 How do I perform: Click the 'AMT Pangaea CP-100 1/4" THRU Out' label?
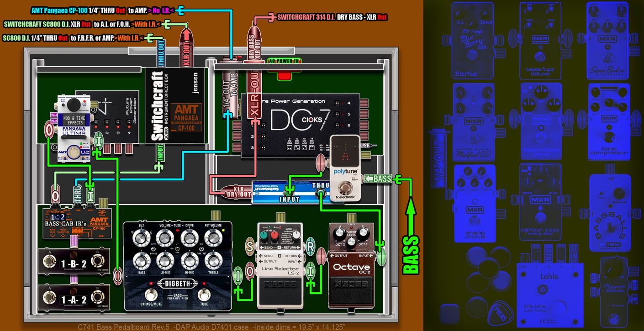pos(79,10)
